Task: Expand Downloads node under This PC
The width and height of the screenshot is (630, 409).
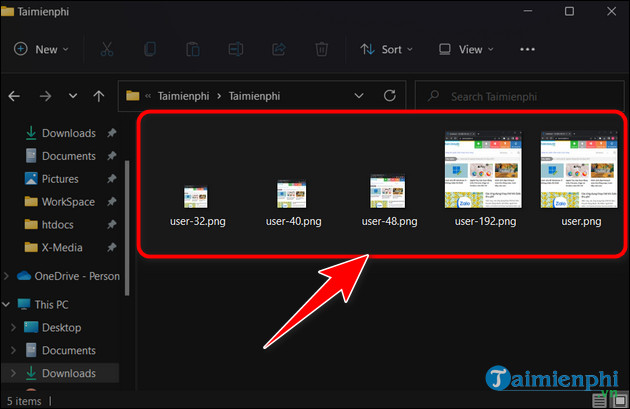Action: (13, 373)
